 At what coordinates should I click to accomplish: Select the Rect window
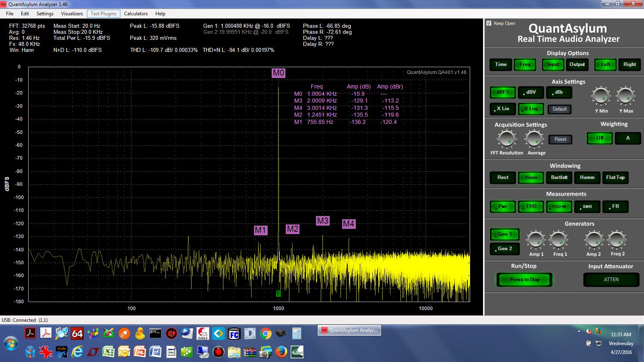tap(503, 177)
